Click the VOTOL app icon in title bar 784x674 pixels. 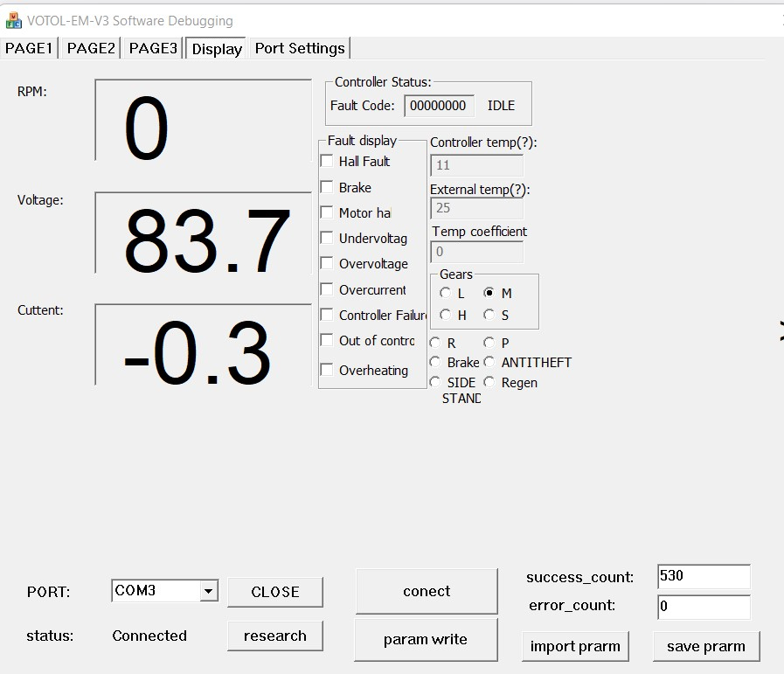(x=14, y=19)
